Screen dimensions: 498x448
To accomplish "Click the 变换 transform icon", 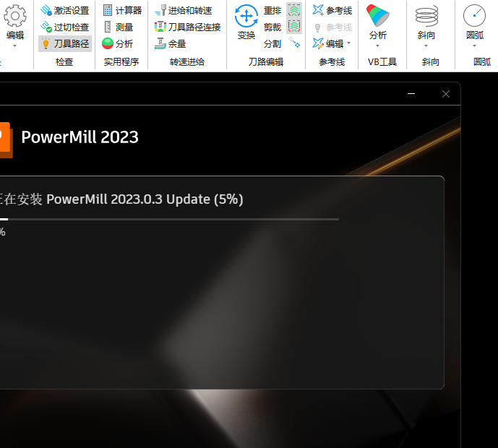I will 246,16.
